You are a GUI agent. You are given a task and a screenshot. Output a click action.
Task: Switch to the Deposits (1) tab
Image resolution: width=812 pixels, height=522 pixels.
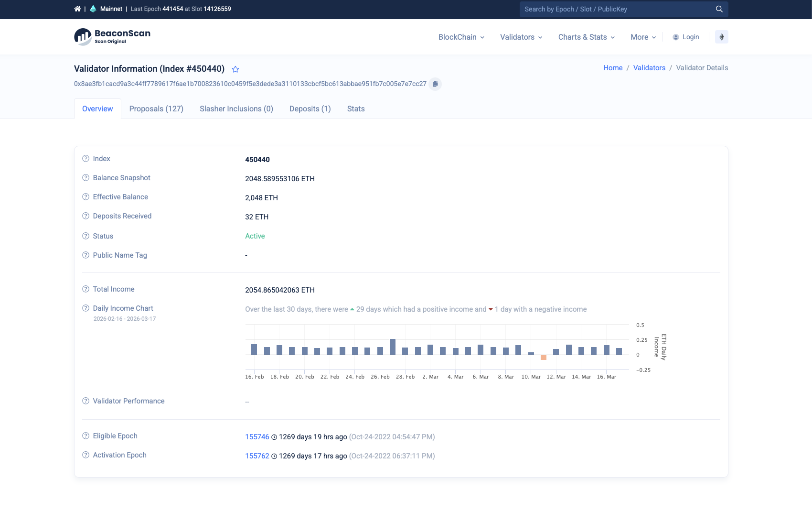(x=310, y=109)
